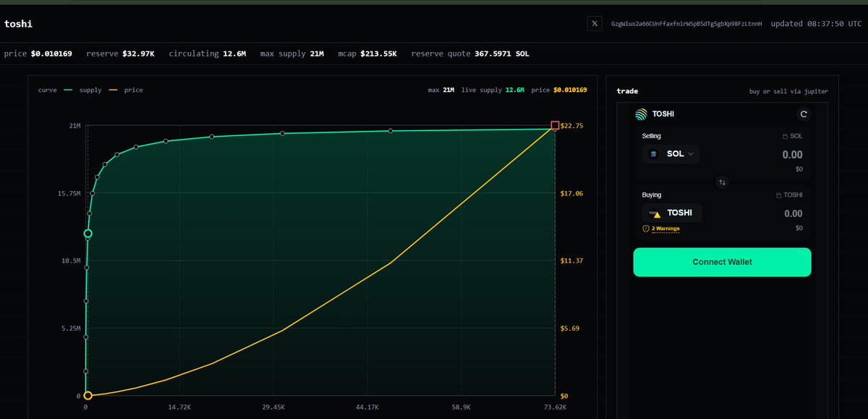Screen dimensions: 868x419
Task: Click the reserve $32.97K stat
Action: pos(120,54)
